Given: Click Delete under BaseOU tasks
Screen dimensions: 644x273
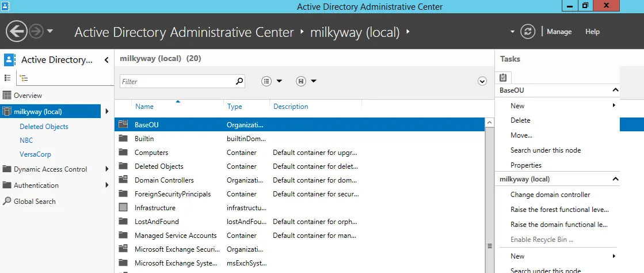Looking at the screenshot, I should click(x=520, y=120).
